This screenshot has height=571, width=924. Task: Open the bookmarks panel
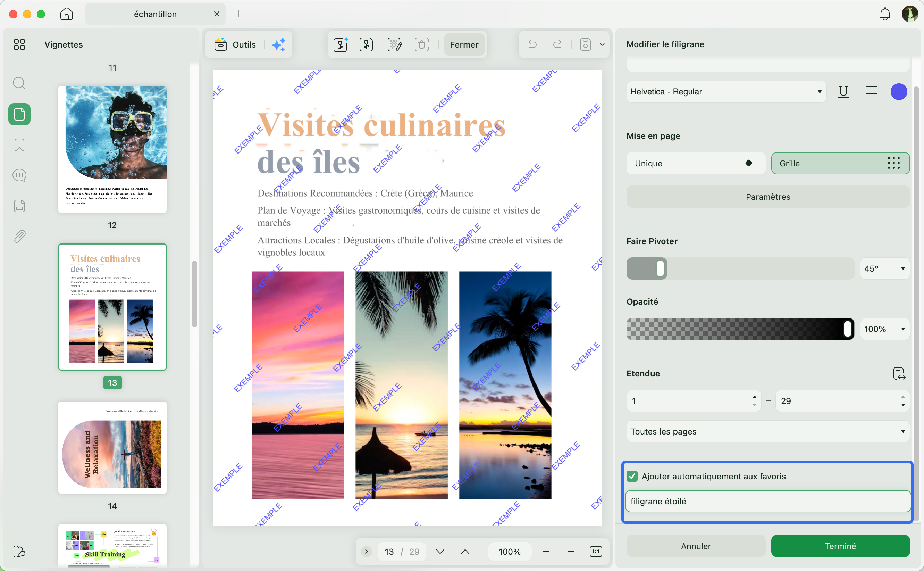pos(19,144)
